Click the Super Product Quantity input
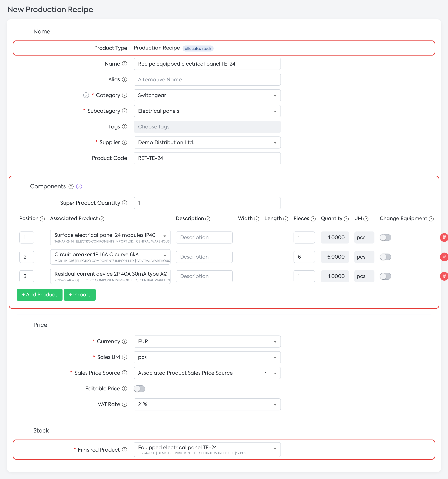The image size is (448, 479). tap(207, 203)
